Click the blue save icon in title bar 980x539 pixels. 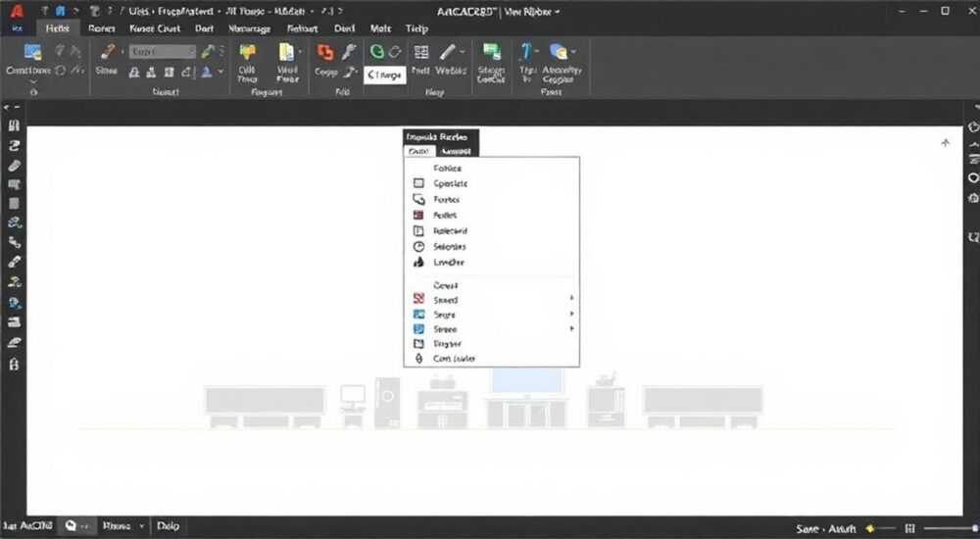pos(60,11)
